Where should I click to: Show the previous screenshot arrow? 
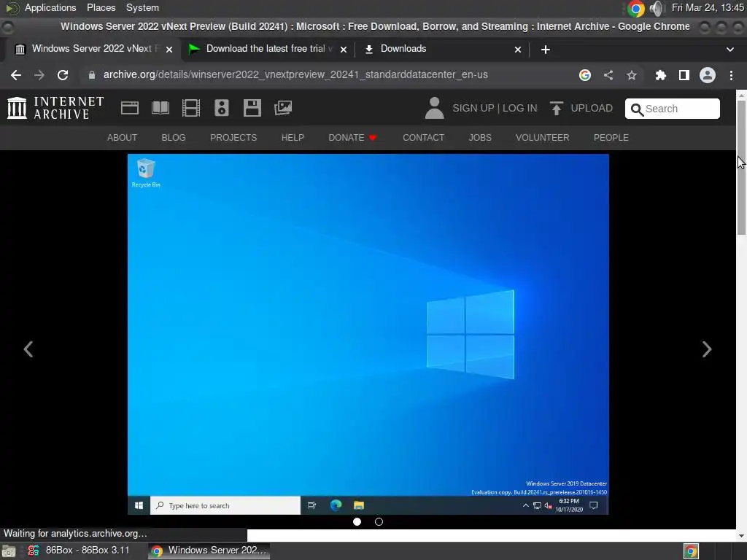pos(28,349)
